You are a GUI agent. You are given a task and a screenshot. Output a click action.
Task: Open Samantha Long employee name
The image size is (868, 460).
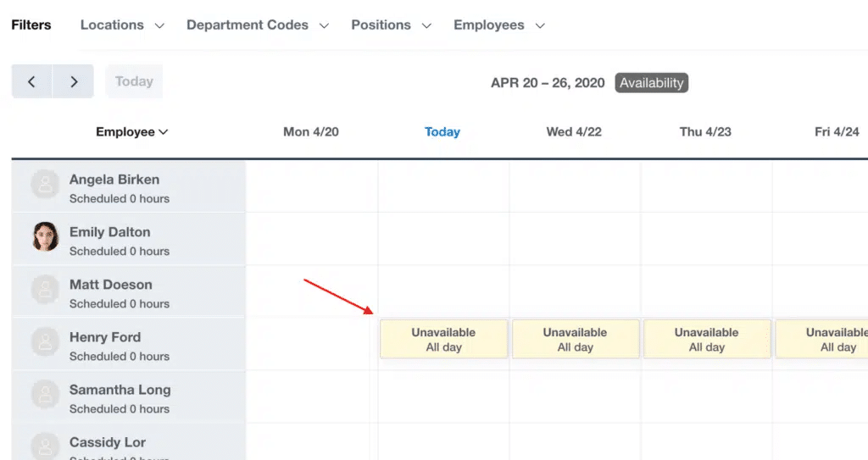pyautogui.click(x=120, y=390)
